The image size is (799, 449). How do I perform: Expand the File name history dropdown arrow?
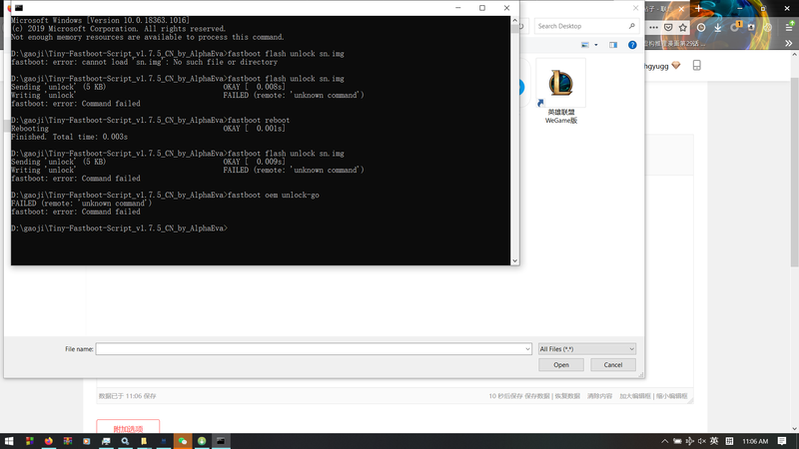[x=527, y=349]
